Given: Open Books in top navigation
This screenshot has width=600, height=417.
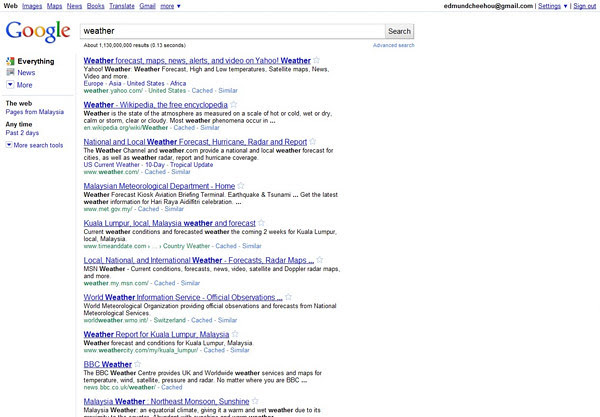Looking at the screenshot, I should pyautogui.click(x=96, y=6).
